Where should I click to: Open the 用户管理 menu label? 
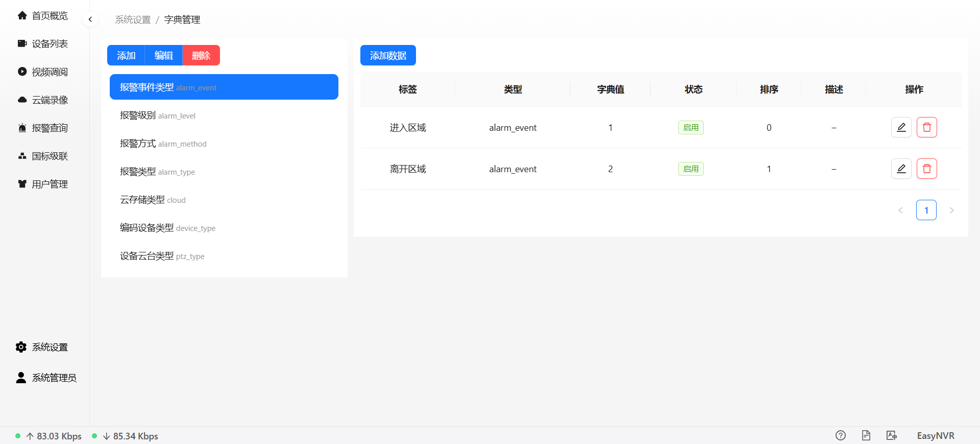pyautogui.click(x=50, y=184)
